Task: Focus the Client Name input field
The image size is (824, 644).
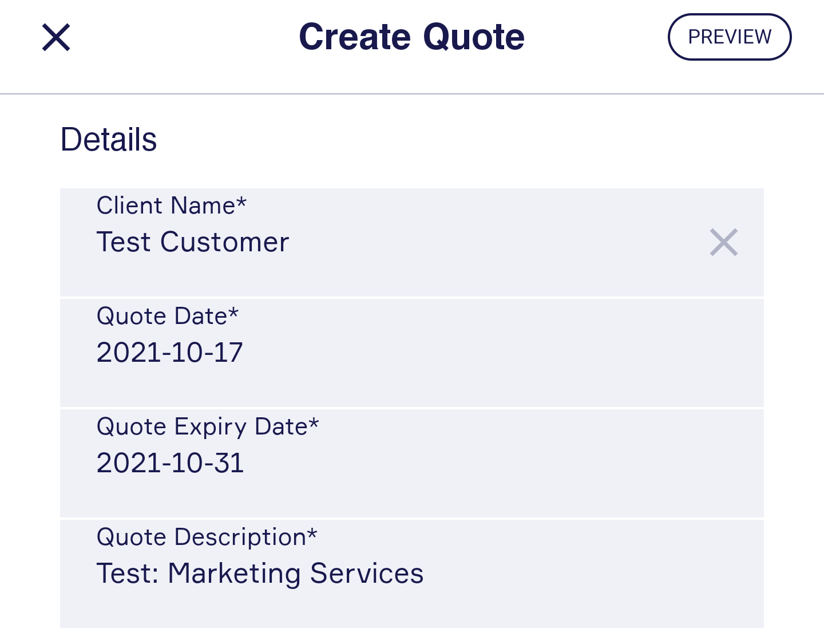Action: [412, 242]
